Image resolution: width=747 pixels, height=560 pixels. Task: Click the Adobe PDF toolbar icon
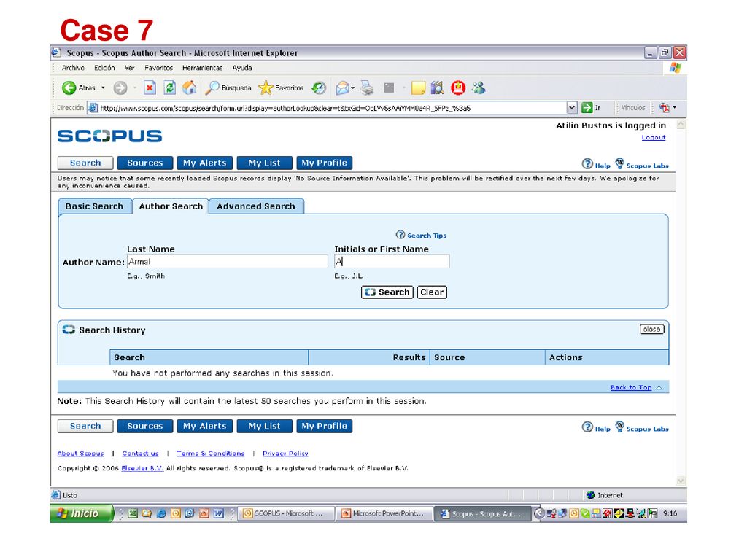pyautogui.click(x=664, y=108)
